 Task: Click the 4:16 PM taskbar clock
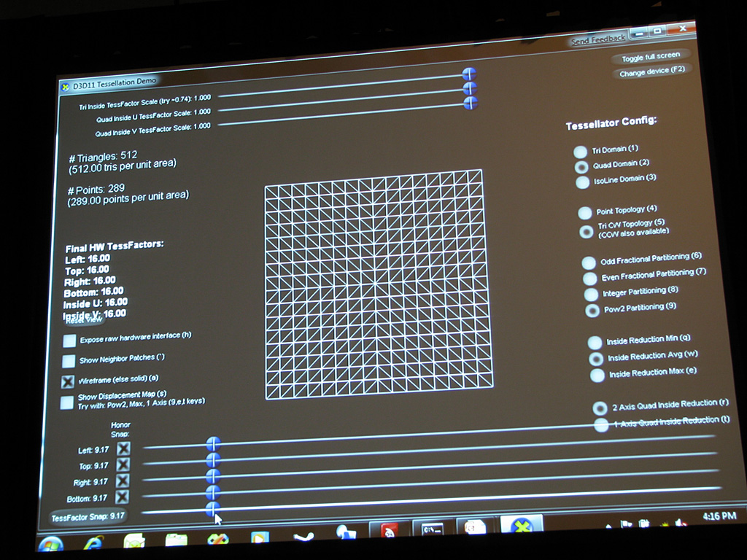[719, 516]
